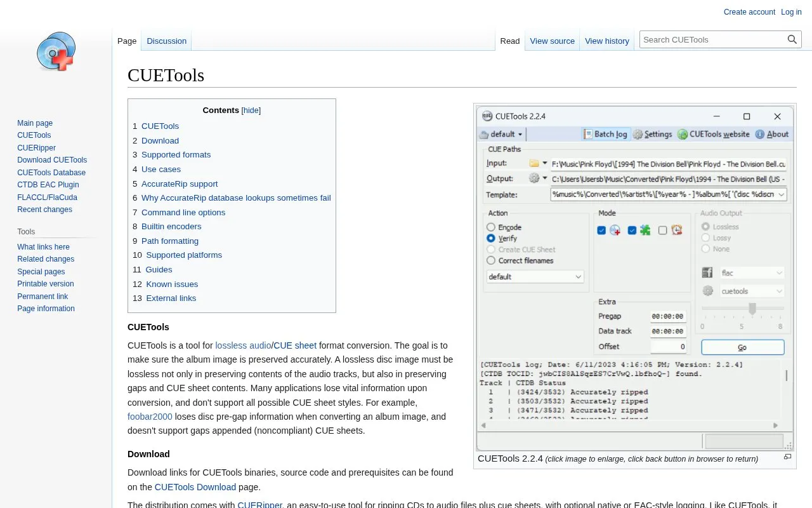The height and width of the screenshot is (508, 812).
Task: Open the View history tab
Action: pos(607,41)
